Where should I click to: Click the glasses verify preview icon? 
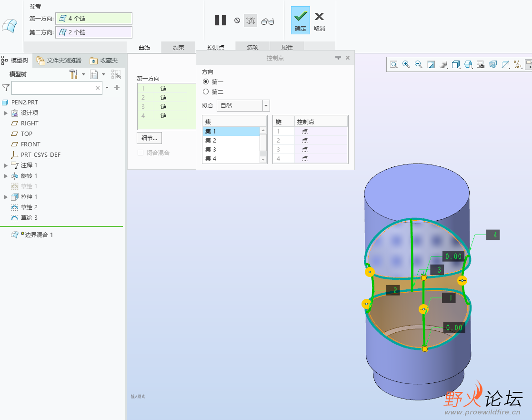[x=268, y=21]
